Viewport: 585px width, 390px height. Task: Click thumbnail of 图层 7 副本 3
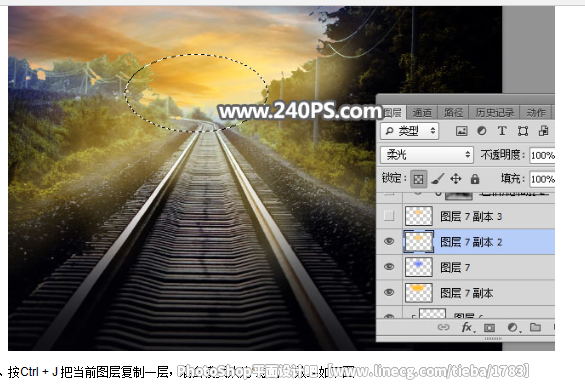pyautogui.click(x=419, y=216)
